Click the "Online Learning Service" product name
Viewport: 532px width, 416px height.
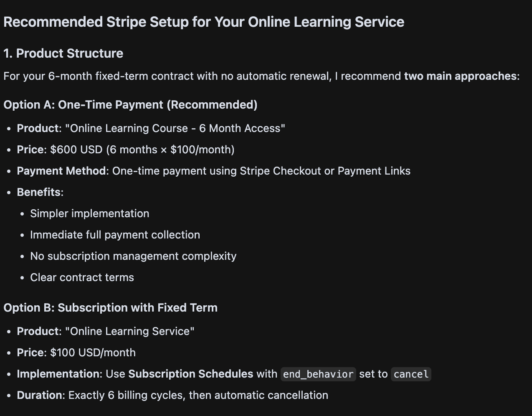[x=129, y=331]
